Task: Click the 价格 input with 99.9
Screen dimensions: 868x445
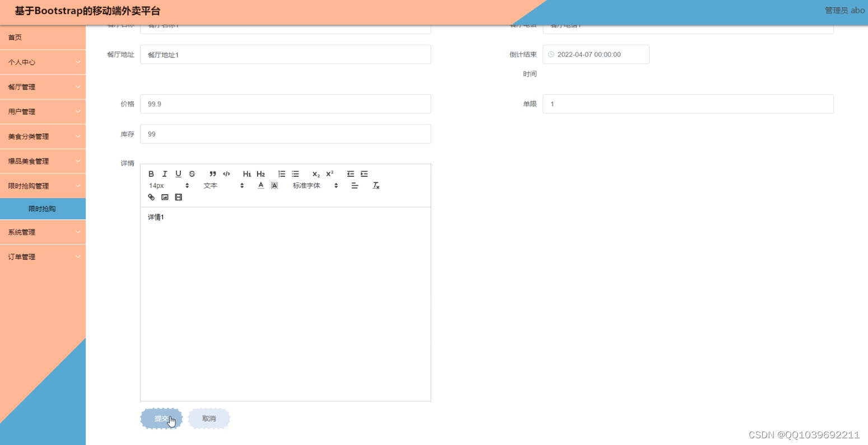Action: [x=286, y=104]
